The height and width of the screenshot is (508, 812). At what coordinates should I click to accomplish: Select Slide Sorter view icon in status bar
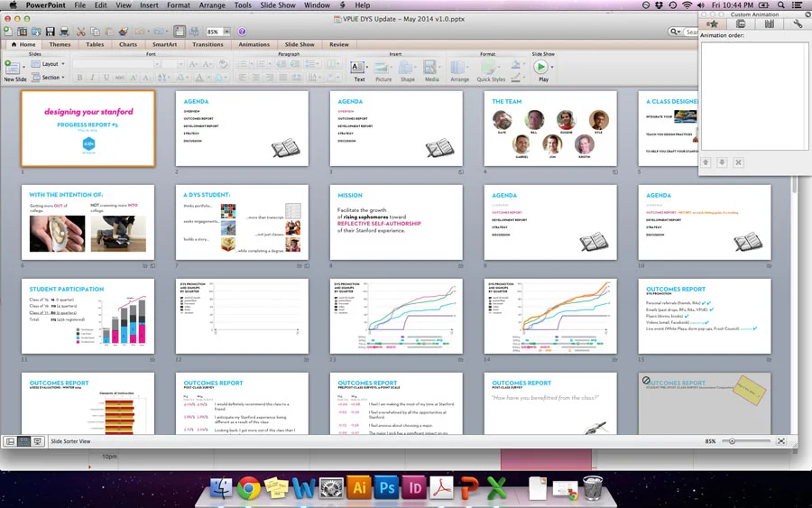coord(23,441)
